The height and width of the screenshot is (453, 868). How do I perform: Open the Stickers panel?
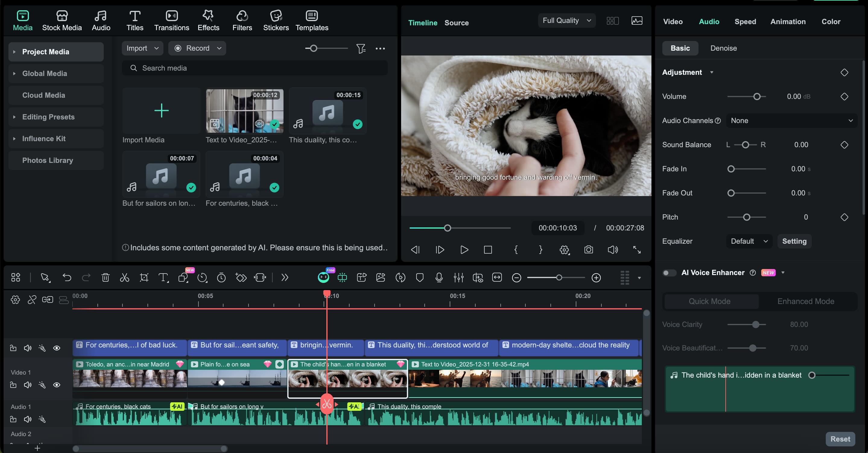coord(276,20)
